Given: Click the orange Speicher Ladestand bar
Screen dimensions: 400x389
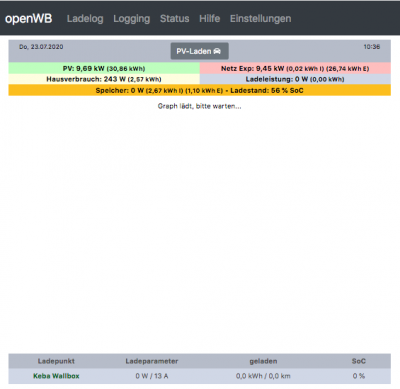Looking at the screenshot, I should (200, 90).
